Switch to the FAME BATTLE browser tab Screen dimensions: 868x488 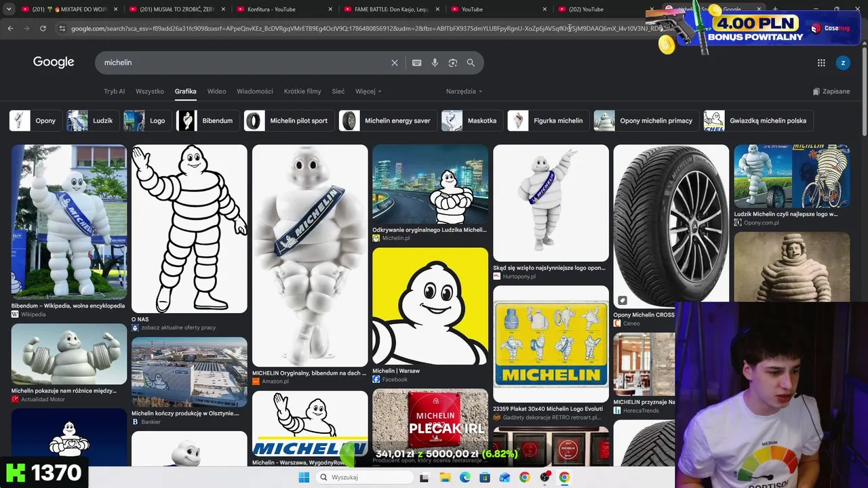[x=391, y=9]
